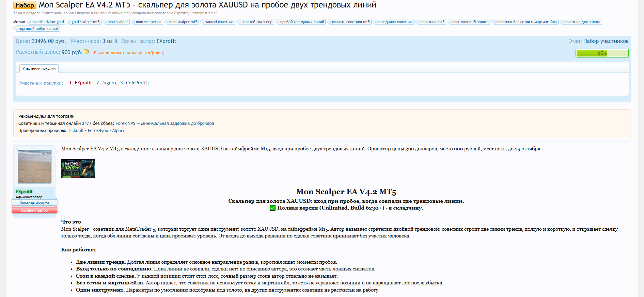Visit the Forex4you broker link
644x297 pixels.
coord(98,131)
